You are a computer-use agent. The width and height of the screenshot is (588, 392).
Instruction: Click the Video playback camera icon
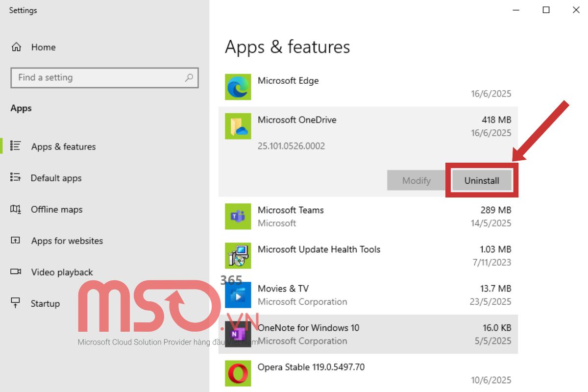[x=16, y=271]
